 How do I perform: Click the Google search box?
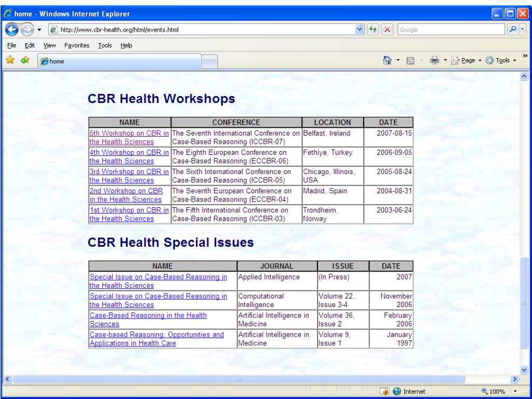pos(451,30)
